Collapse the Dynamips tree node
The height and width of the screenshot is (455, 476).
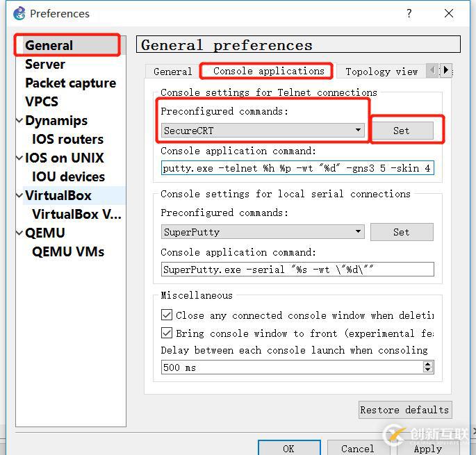(x=19, y=120)
